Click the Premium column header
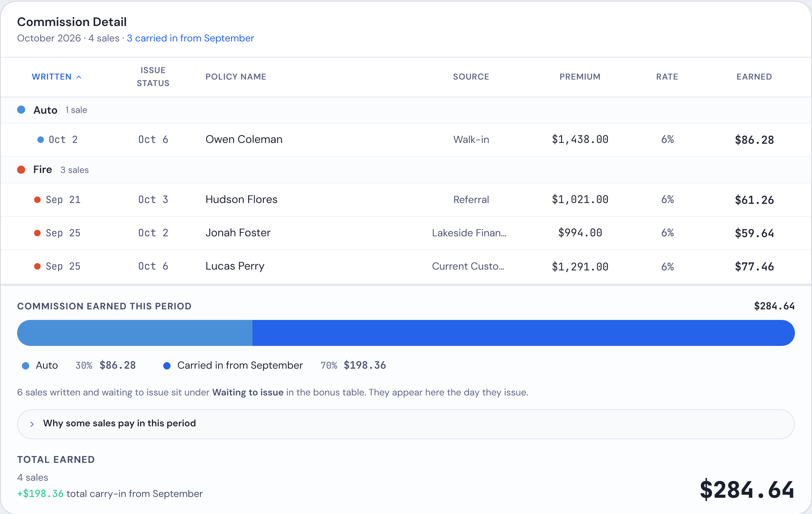This screenshot has width=812, height=514. [x=580, y=77]
